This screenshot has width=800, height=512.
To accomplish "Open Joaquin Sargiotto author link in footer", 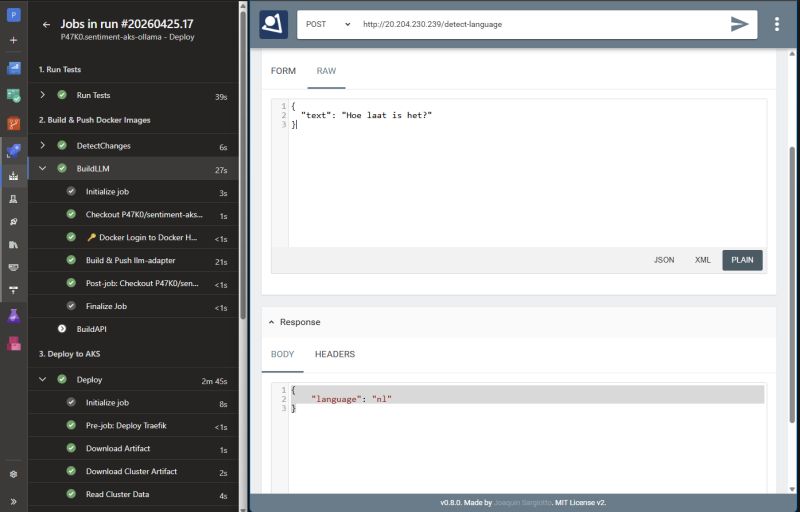I will (x=522, y=503).
